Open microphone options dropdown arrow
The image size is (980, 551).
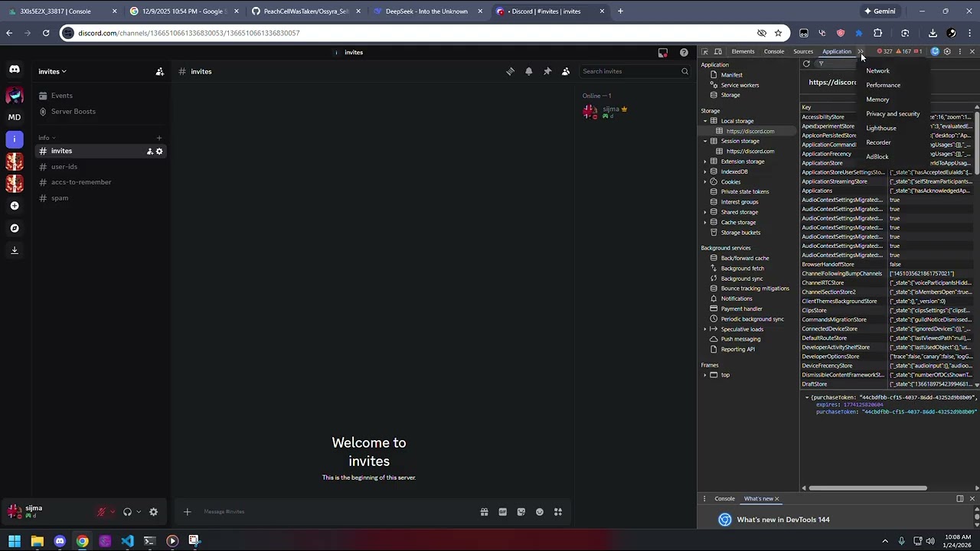tap(113, 512)
